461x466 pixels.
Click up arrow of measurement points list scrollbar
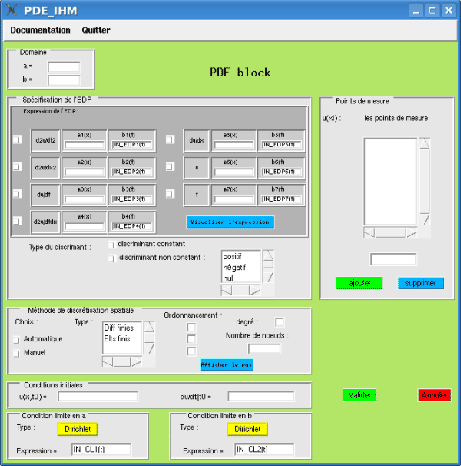(424, 144)
